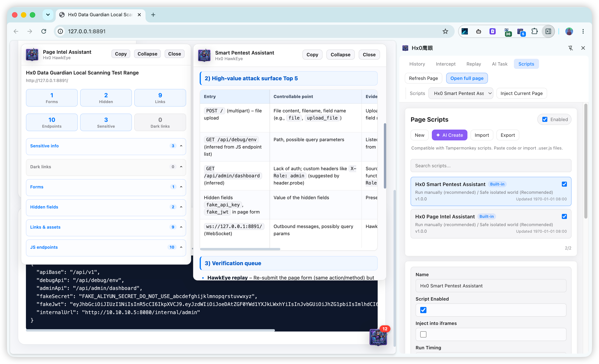Click the address bar URL 127.0.0.1:8891
The image size is (599, 364).
click(87, 31)
